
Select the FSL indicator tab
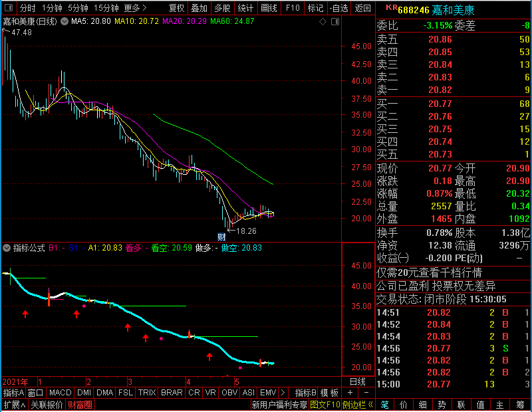126,393
